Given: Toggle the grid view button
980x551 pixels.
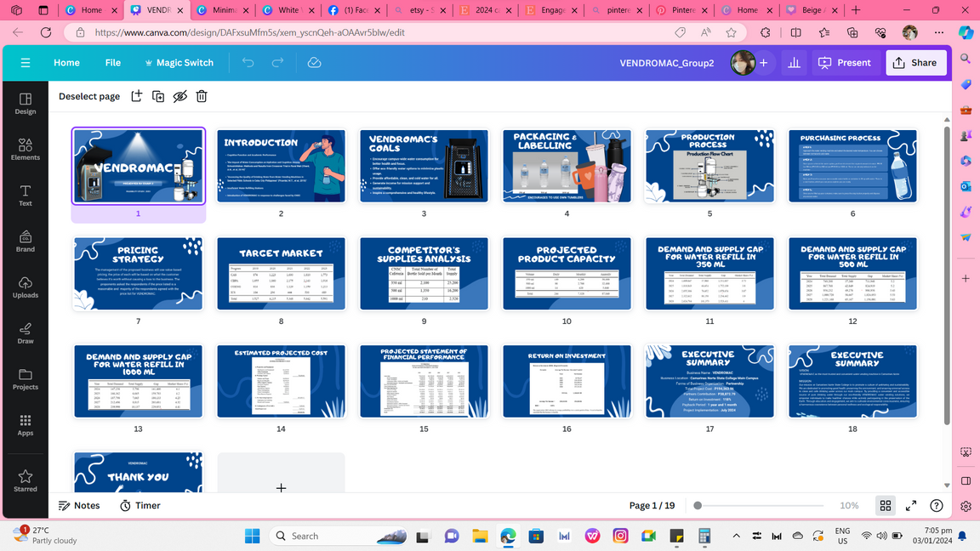Looking at the screenshot, I should point(886,505).
